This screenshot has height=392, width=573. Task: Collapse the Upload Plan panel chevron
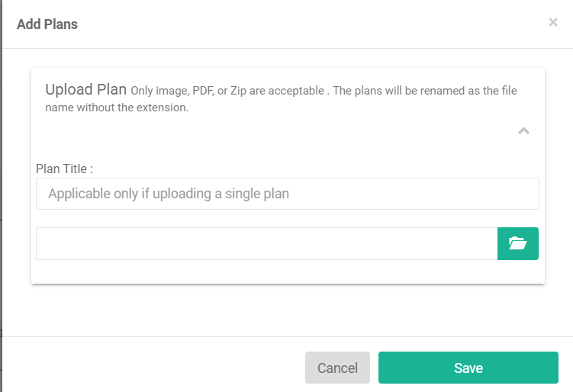click(523, 130)
